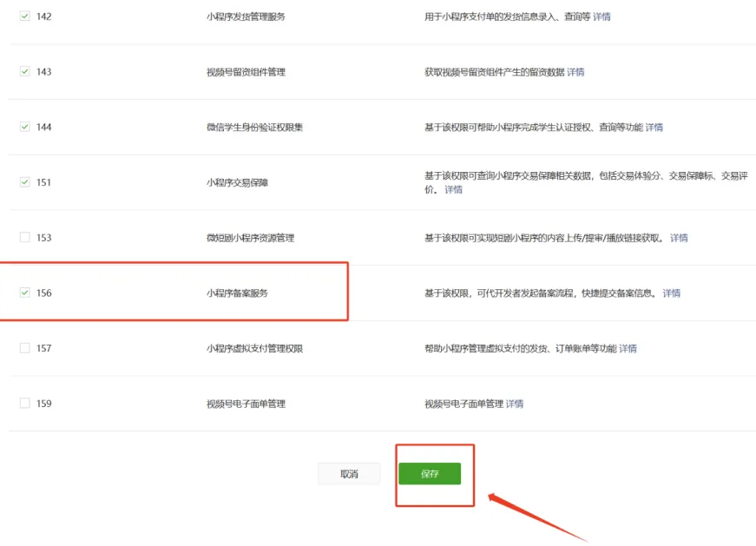View 详情 for 小程序交易保障

click(453, 189)
